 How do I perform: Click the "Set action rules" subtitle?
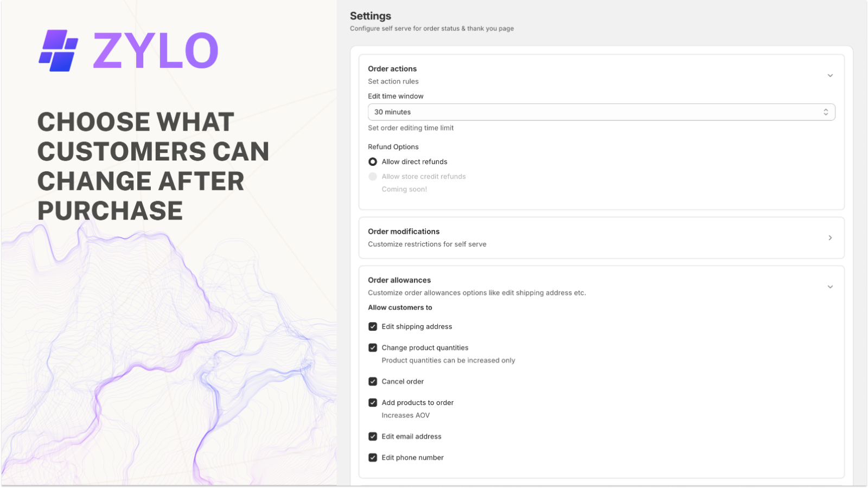tap(393, 81)
